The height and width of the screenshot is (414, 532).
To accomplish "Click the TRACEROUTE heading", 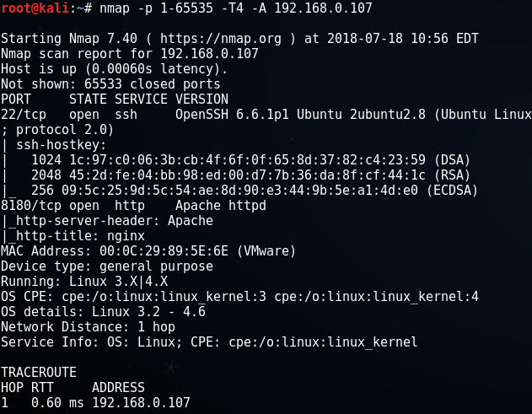I will (x=38, y=372).
